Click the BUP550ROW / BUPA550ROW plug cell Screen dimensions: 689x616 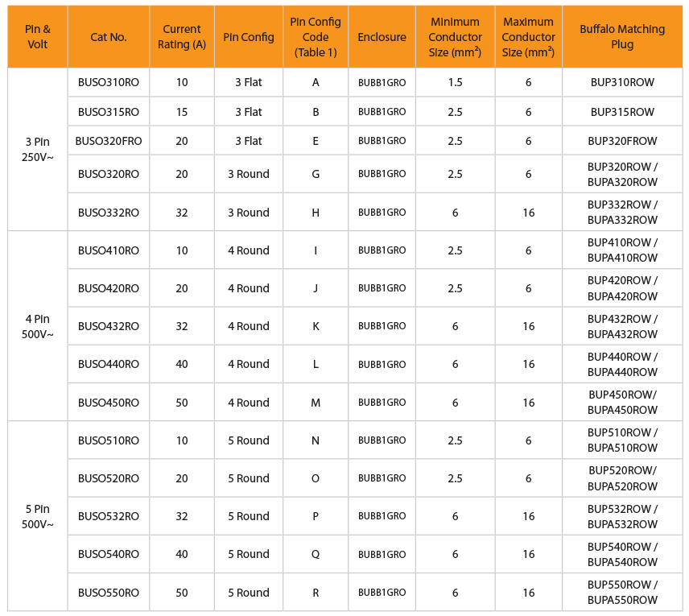coord(622,593)
